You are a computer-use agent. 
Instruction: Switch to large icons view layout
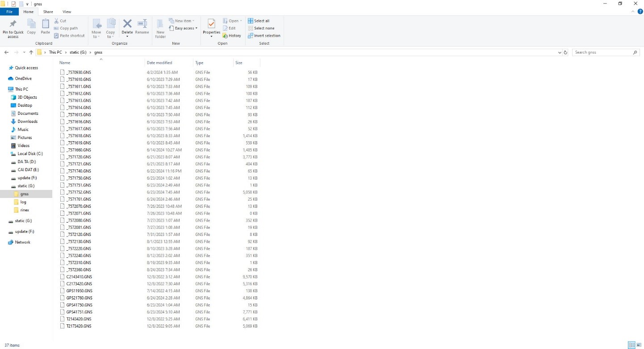(639, 345)
